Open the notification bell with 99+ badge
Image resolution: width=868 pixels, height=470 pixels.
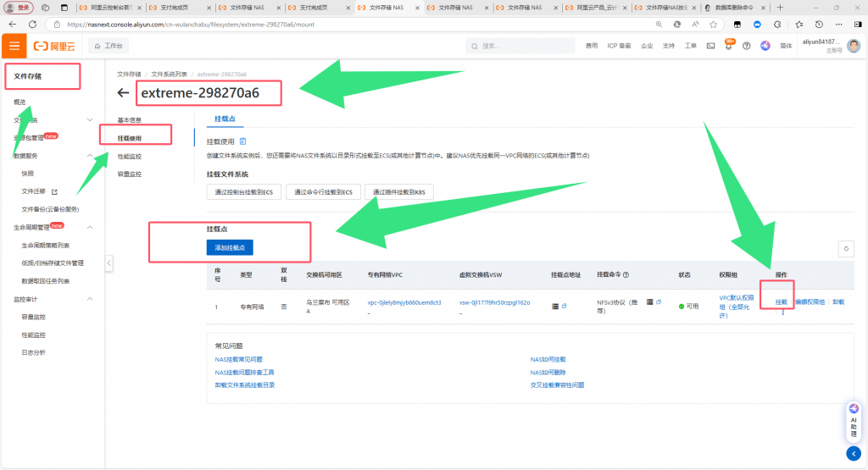(x=728, y=46)
